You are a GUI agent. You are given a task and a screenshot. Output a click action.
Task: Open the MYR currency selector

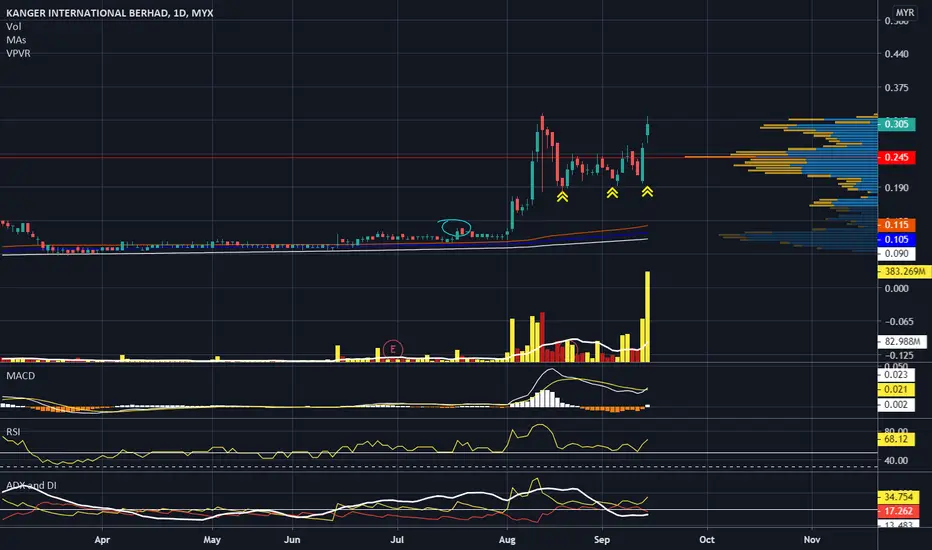point(905,12)
